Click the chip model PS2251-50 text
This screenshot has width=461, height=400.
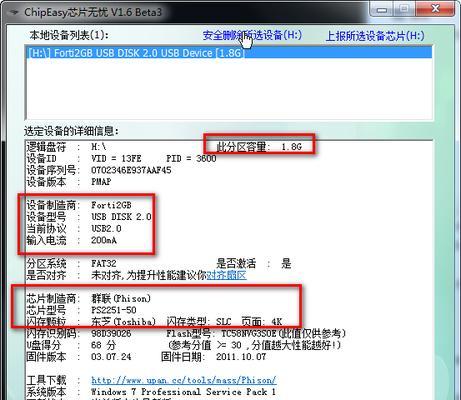coord(114,310)
